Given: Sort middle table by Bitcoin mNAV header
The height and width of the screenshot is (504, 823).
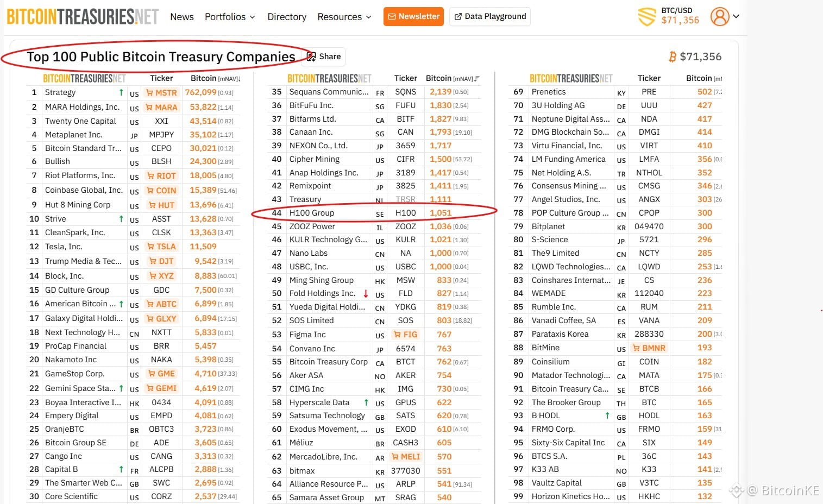Looking at the screenshot, I should (x=452, y=78).
